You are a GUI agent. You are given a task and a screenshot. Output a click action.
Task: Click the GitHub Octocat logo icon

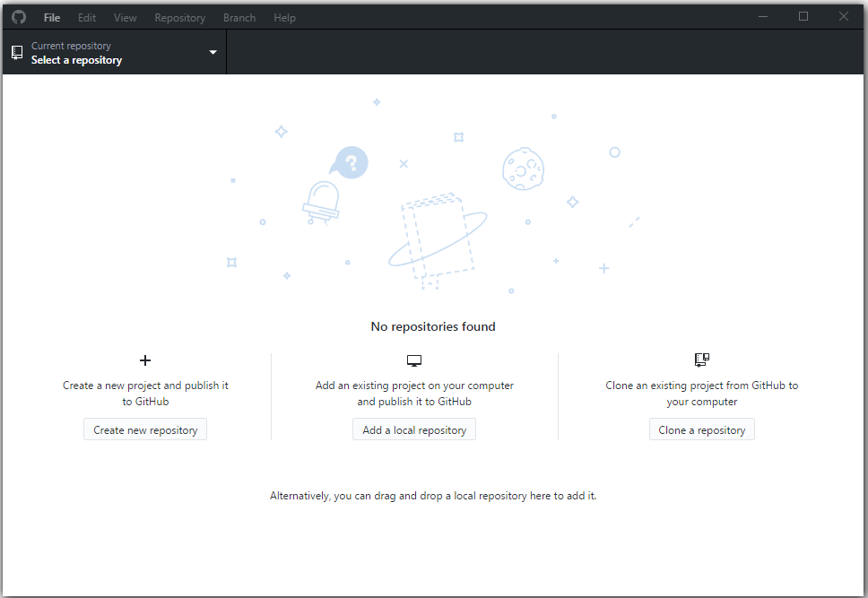click(x=19, y=17)
